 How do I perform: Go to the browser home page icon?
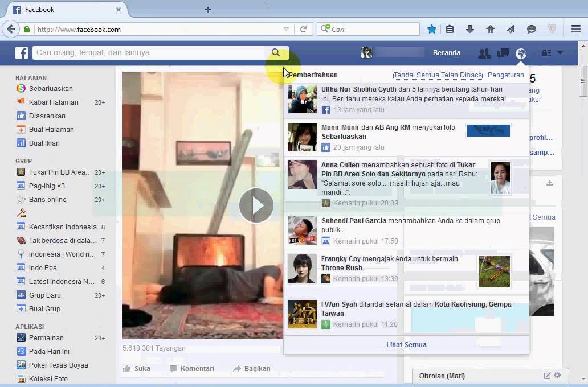coord(490,29)
